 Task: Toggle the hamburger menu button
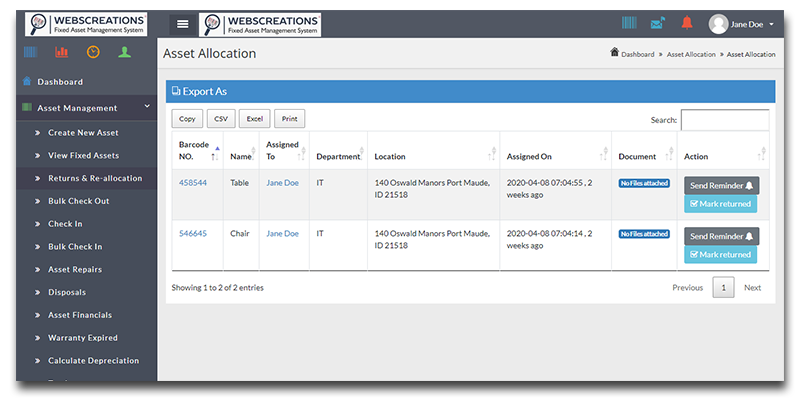(x=183, y=24)
